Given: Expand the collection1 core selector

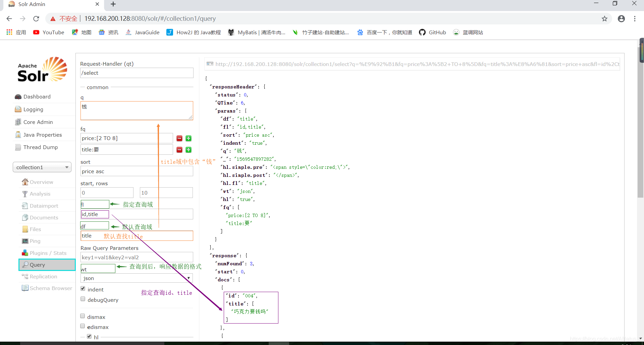Looking at the screenshot, I should 42,167.
